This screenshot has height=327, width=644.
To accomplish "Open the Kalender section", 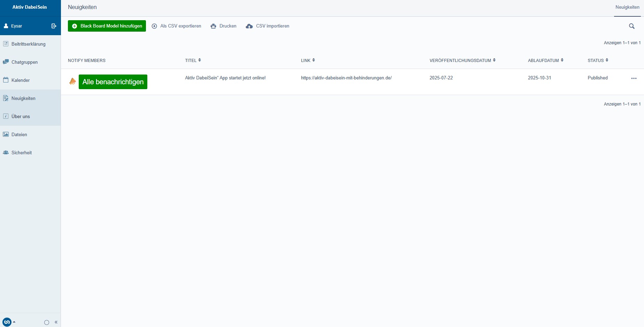I will click(21, 80).
